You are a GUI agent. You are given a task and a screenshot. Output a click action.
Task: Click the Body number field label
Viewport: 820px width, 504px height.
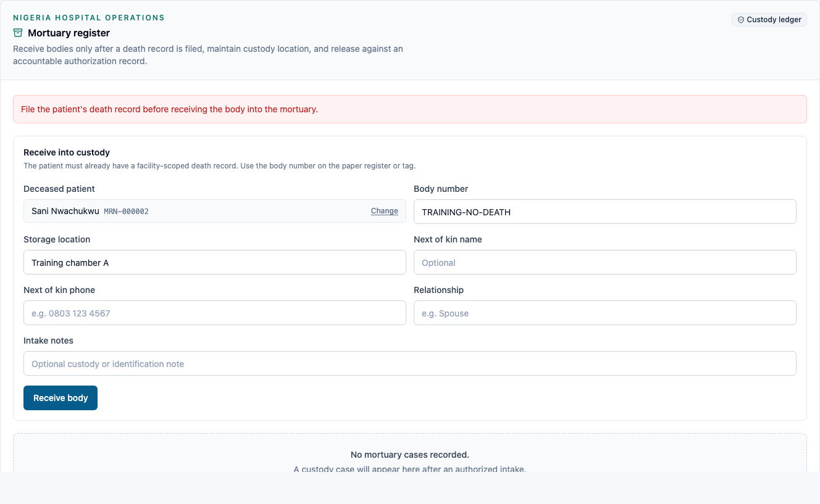pyautogui.click(x=441, y=189)
